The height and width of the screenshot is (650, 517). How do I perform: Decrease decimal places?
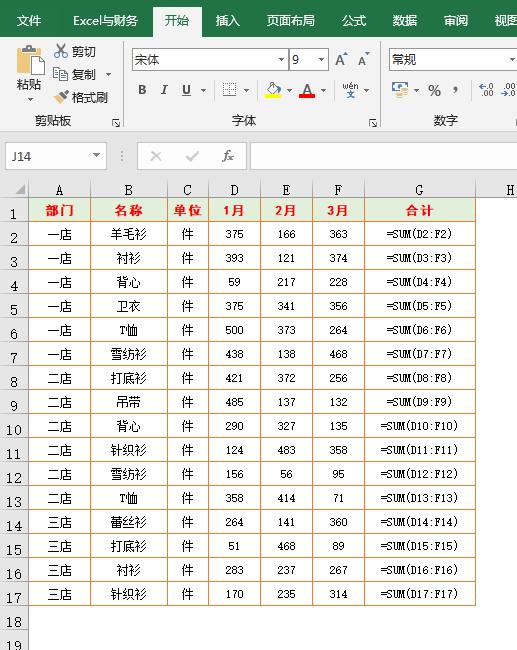[x=509, y=90]
